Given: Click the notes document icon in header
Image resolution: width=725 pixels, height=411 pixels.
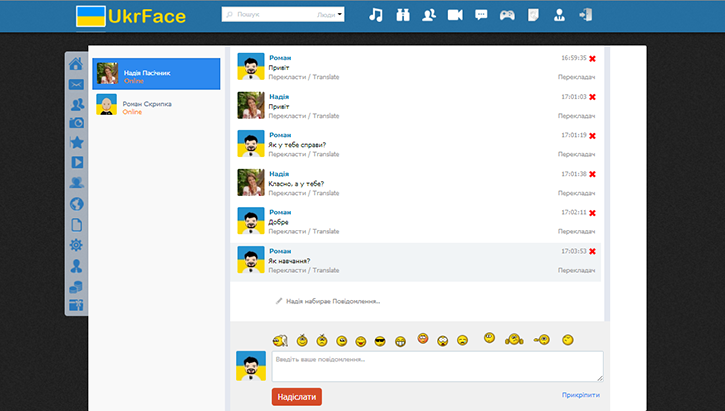Looking at the screenshot, I should [x=533, y=15].
